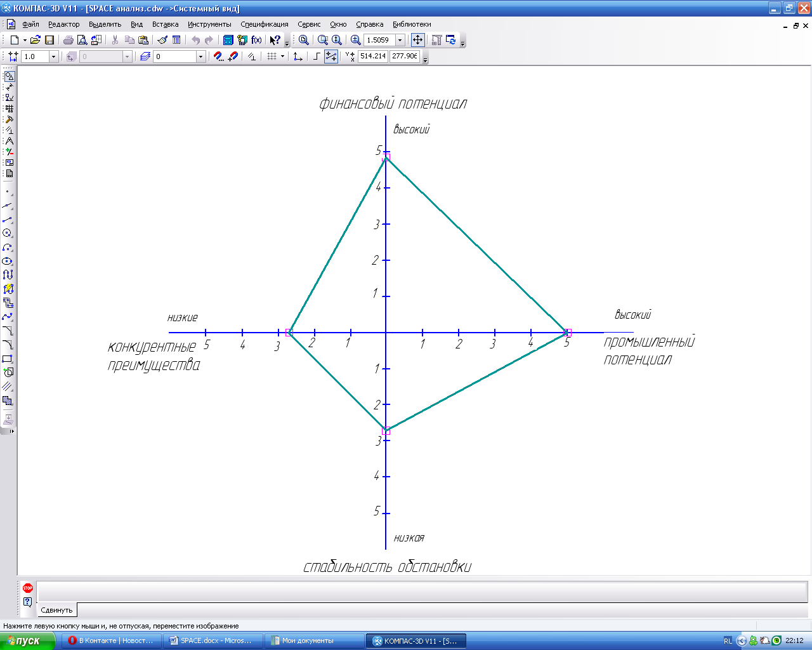Viewport: 812px width, 650px height.
Task: Open the current step 1.0 dropdown
Action: (x=53, y=56)
